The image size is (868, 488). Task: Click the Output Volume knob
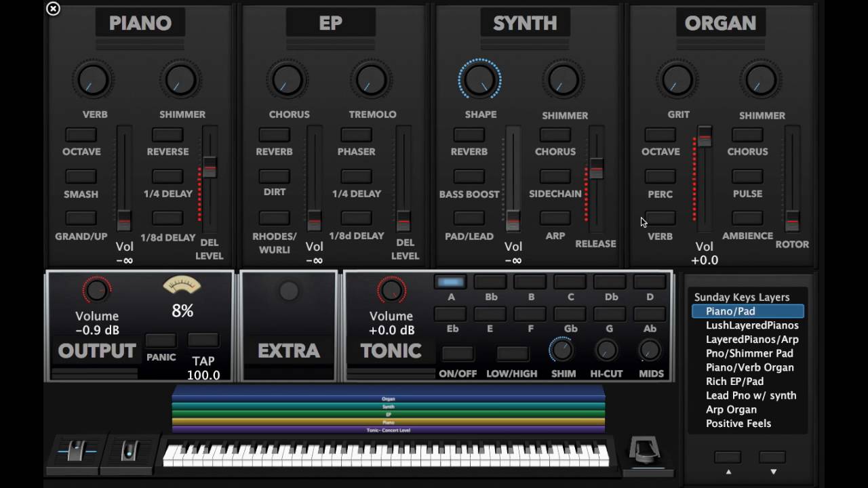96,290
